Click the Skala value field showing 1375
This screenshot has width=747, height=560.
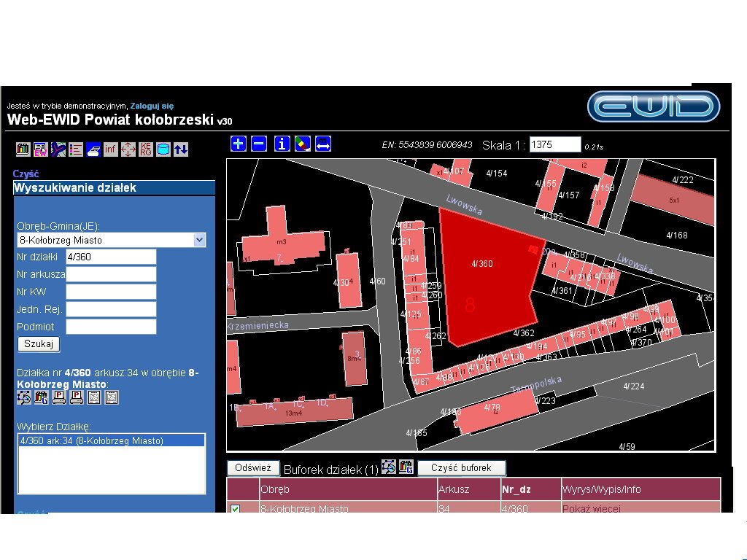coord(555,144)
